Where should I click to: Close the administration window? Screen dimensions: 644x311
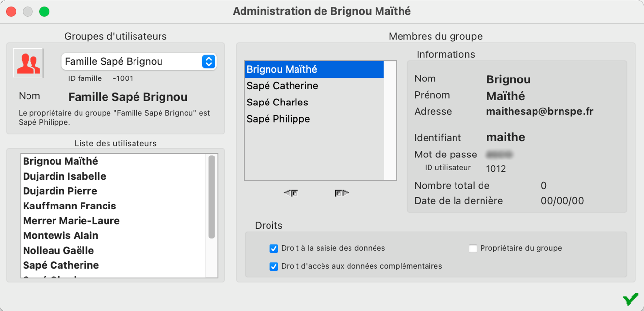11,11
